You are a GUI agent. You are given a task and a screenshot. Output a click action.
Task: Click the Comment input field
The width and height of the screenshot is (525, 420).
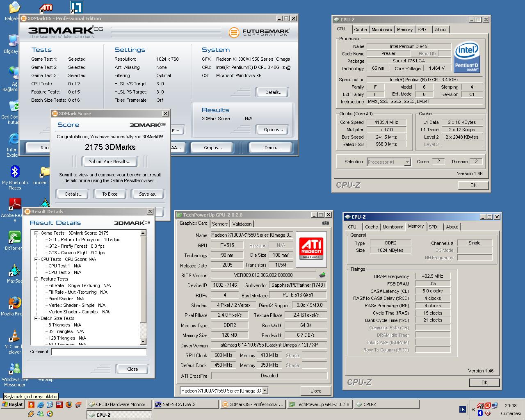99,352
